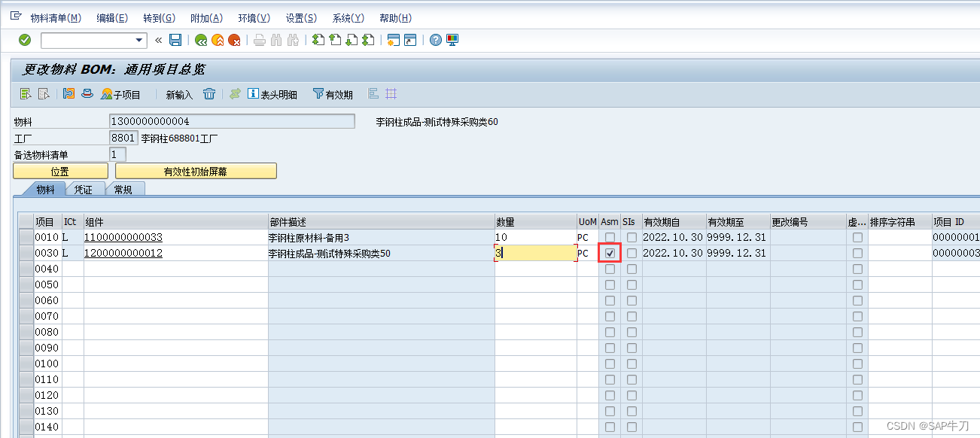Click the double-chevron collapse command field icon
The image size is (980, 438).
pyautogui.click(x=158, y=40)
